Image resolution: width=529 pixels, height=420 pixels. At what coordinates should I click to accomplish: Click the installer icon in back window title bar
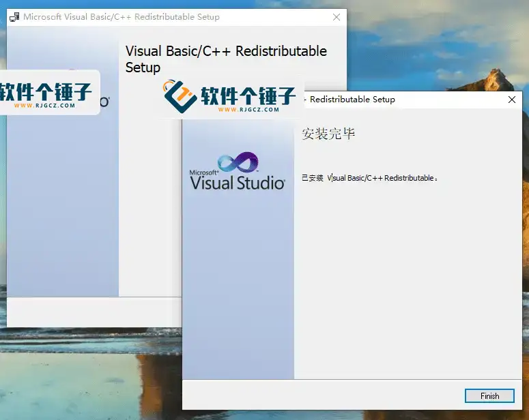pyautogui.click(x=14, y=17)
